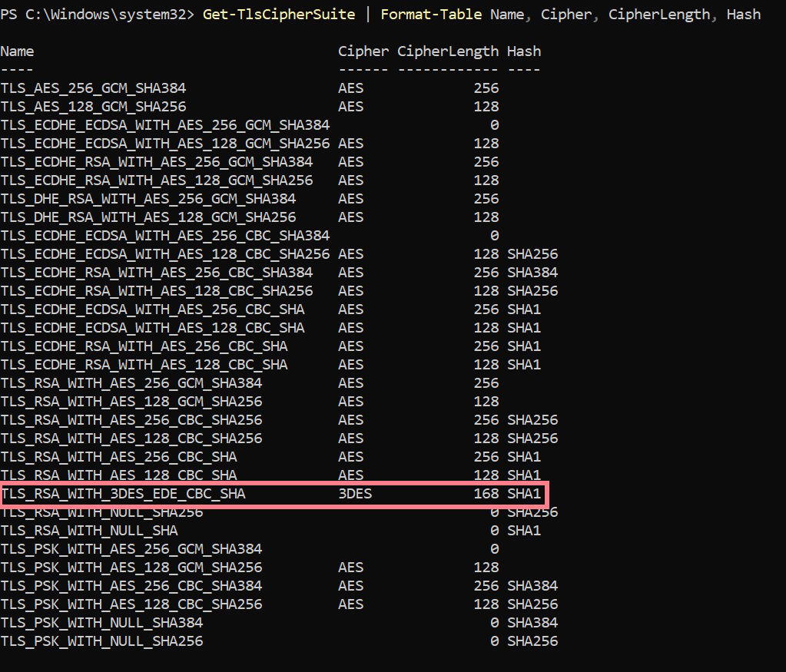The image size is (786, 672).
Task: Click TLS_DHE_RSA_WITH_AES_256_GCM_SHA384 entry
Action: tap(148, 198)
